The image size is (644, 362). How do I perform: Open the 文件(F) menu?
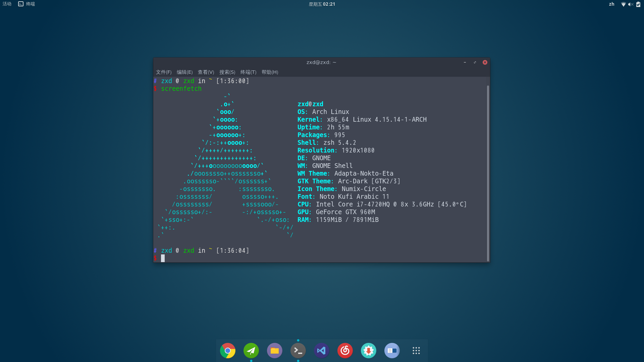coord(164,72)
